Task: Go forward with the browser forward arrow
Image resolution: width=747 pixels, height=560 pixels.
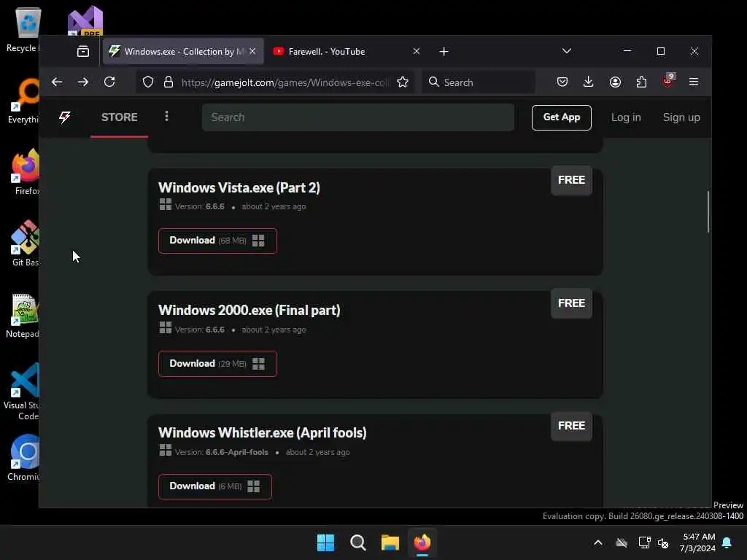Action: click(83, 82)
